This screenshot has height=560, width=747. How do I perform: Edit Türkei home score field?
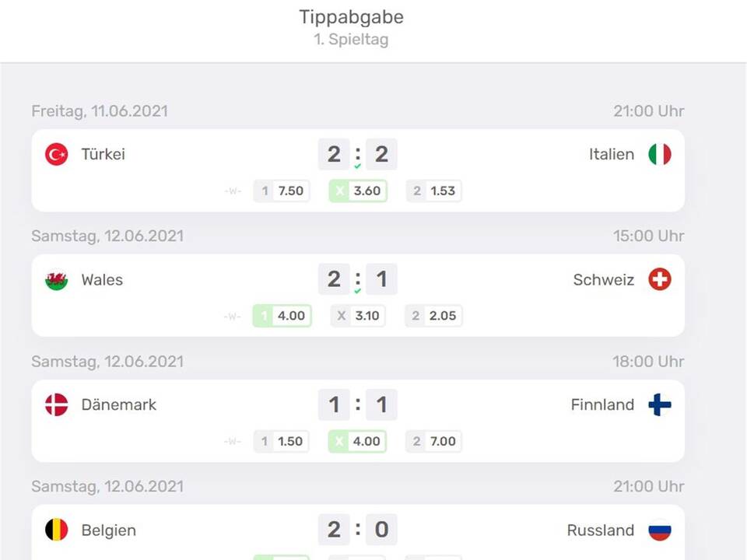point(334,154)
